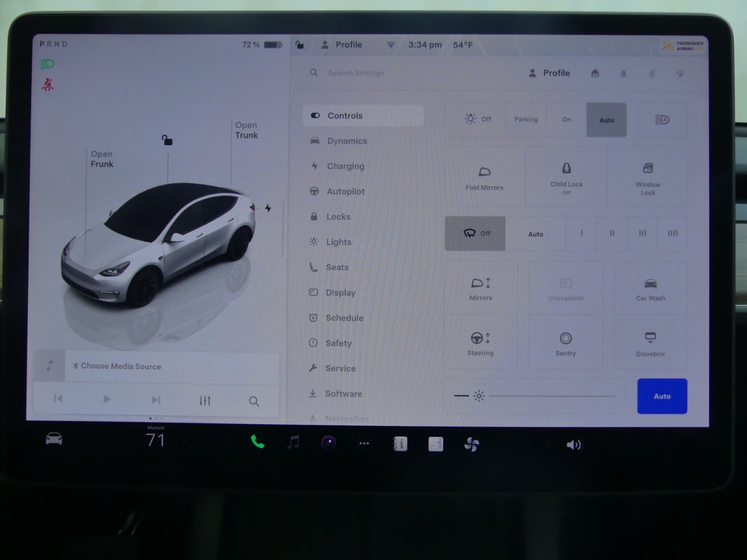Image resolution: width=747 pixels, height=560 pixels.
Task: Expand the more apps ellipsis menu
Action: pos(364,443)
